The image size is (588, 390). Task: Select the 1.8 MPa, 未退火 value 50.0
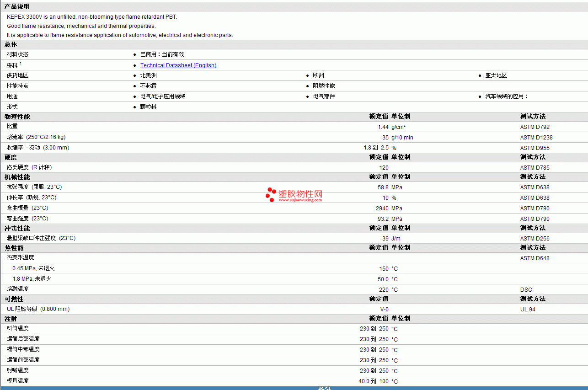[x=383, y=279]
